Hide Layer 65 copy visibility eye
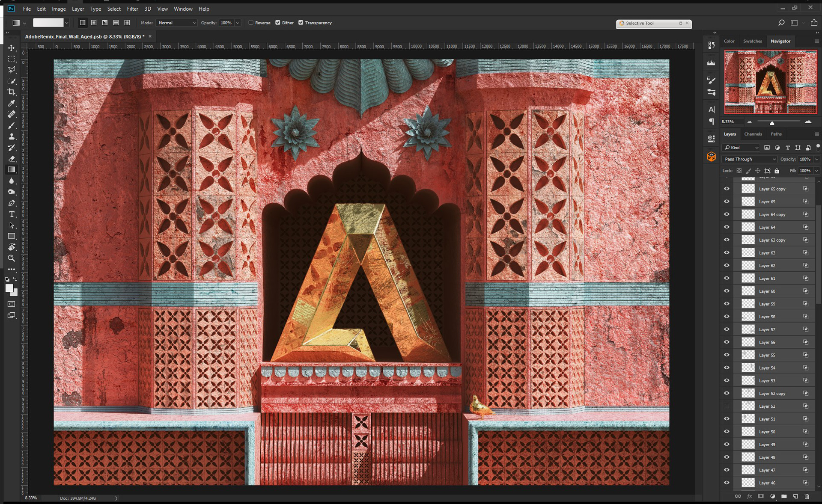822x504 pixels. pyautogui.click(x=727, y=189)
